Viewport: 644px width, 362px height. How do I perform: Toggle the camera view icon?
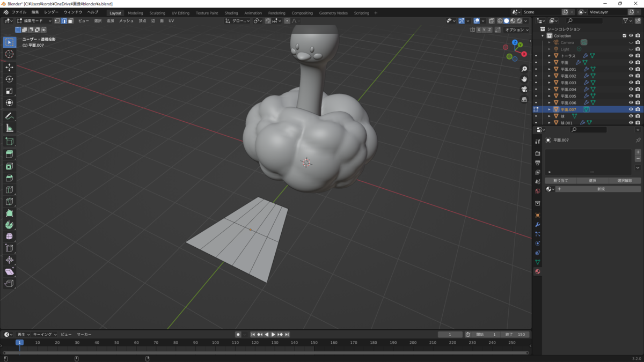[x=524, y=90]
